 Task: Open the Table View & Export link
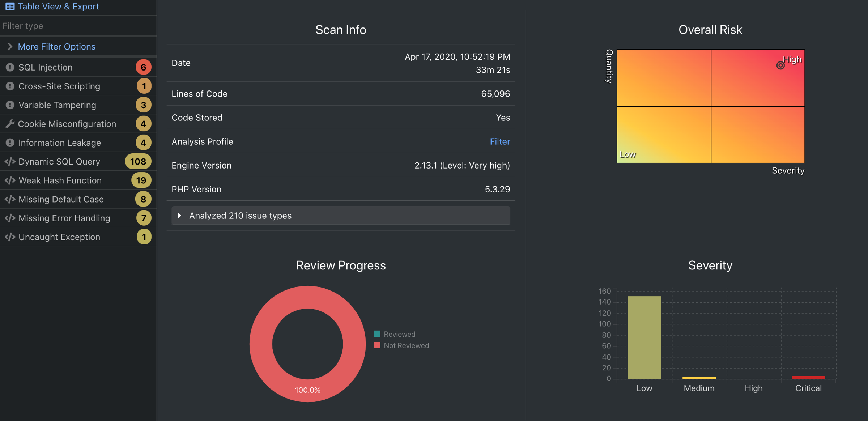click(58, 6)
